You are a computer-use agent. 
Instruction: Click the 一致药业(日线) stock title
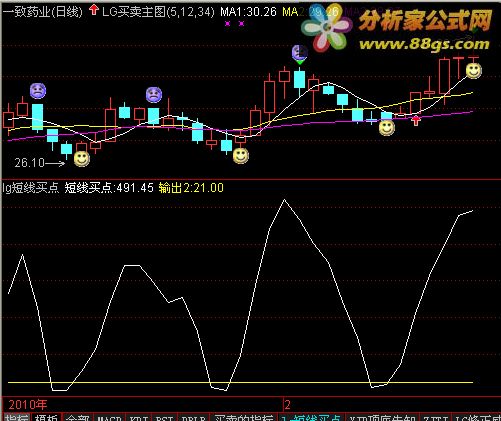click(43, 12)
